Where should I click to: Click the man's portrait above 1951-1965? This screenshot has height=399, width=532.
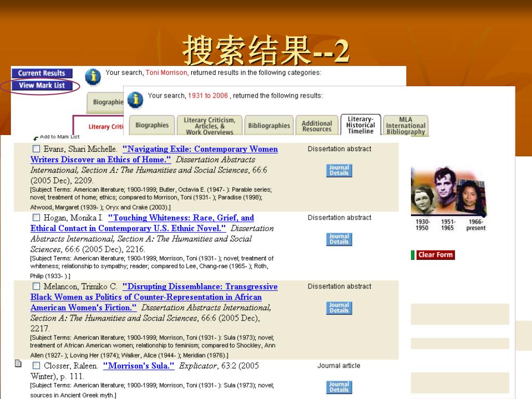point(445,187)
